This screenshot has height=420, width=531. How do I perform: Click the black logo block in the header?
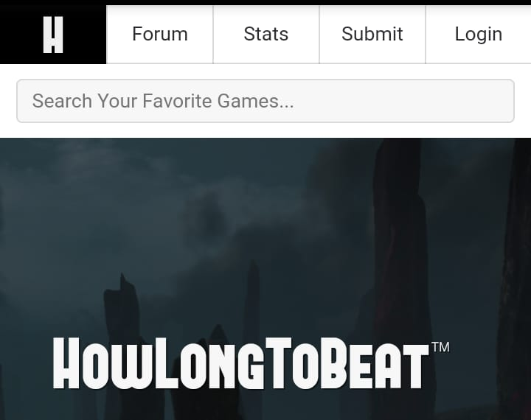(53, 35)
